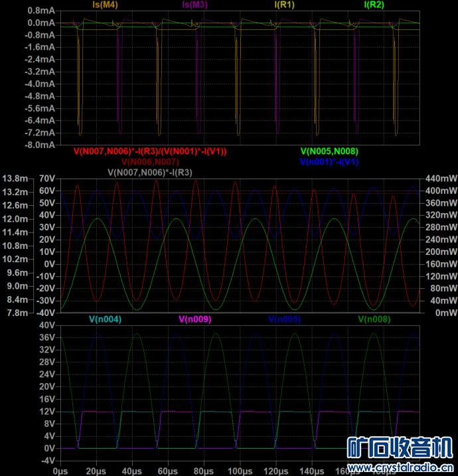Select the V(n004) trace label
Screen dimensions: 458x476
(x=105, y=319)
